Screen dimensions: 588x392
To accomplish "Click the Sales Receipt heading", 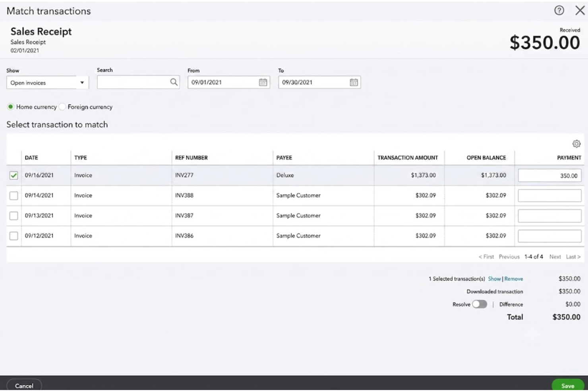I will point(41,31).
